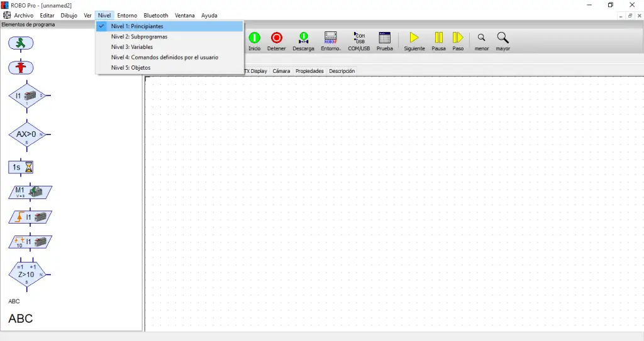Click the dotted program canvas area
The image size is (644, 341).
[390, 201]
